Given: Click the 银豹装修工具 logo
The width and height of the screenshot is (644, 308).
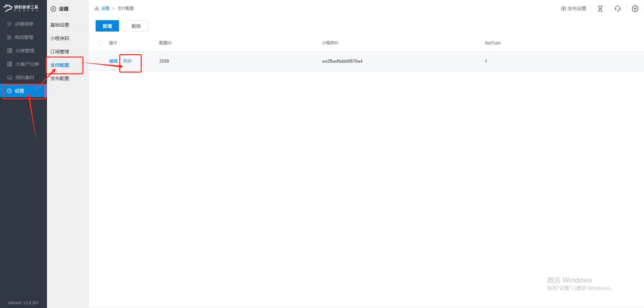Looking at the screenshot, I should [x=21, y=8].
